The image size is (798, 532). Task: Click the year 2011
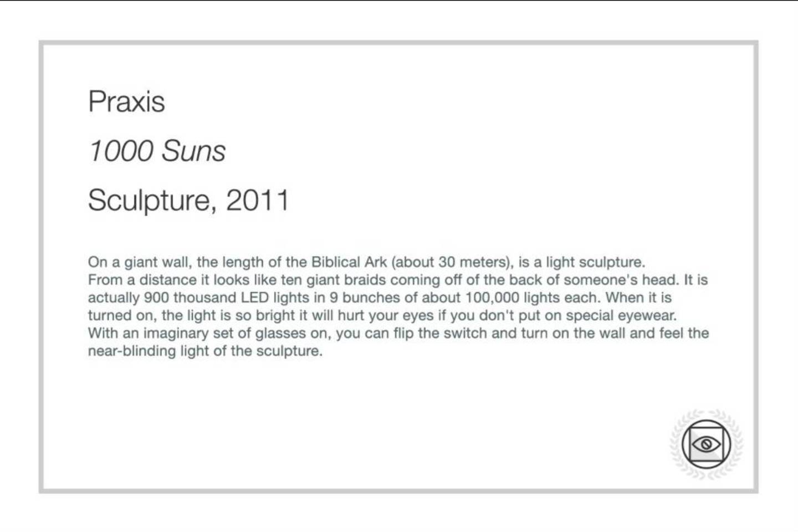[x=258, y=200]
